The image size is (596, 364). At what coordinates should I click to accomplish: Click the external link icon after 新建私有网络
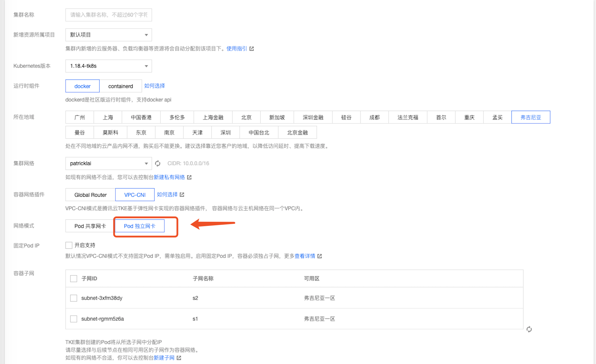point(189,177)
